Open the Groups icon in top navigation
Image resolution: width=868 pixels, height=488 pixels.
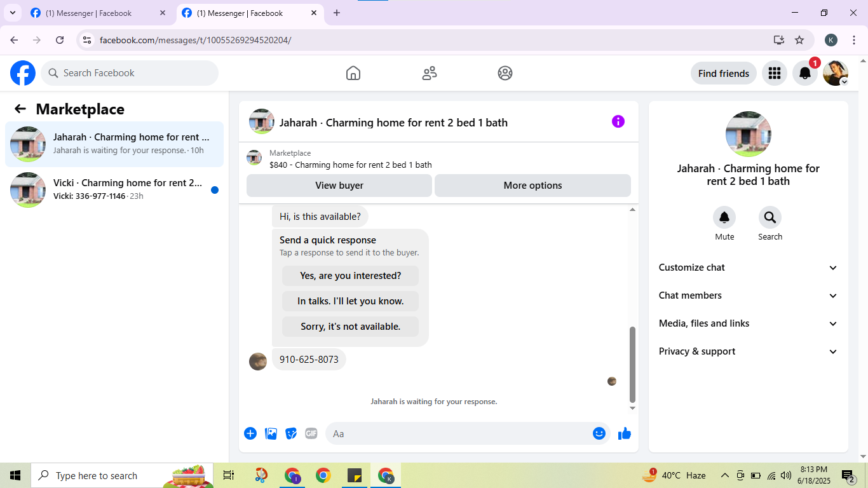point(505,73)
